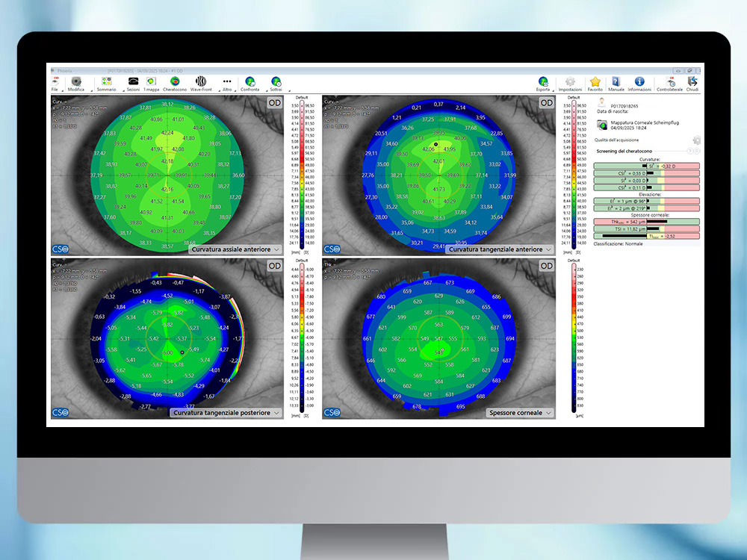Click the Sezioni toolbar icon
747x560 pixels.
pos(133,82)
